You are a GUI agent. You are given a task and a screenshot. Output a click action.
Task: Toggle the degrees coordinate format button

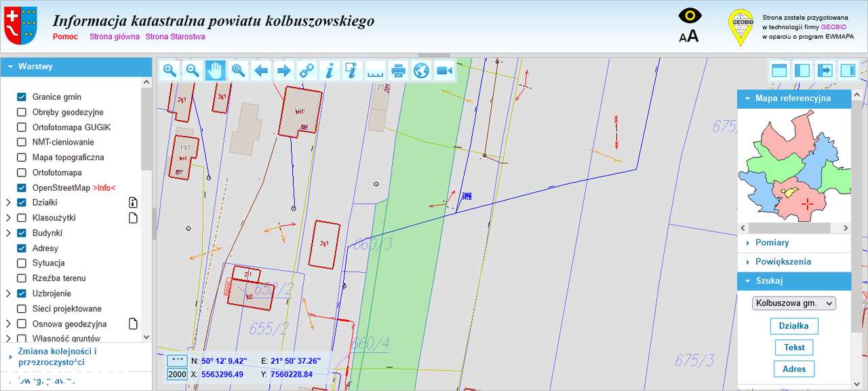[177, 361]
